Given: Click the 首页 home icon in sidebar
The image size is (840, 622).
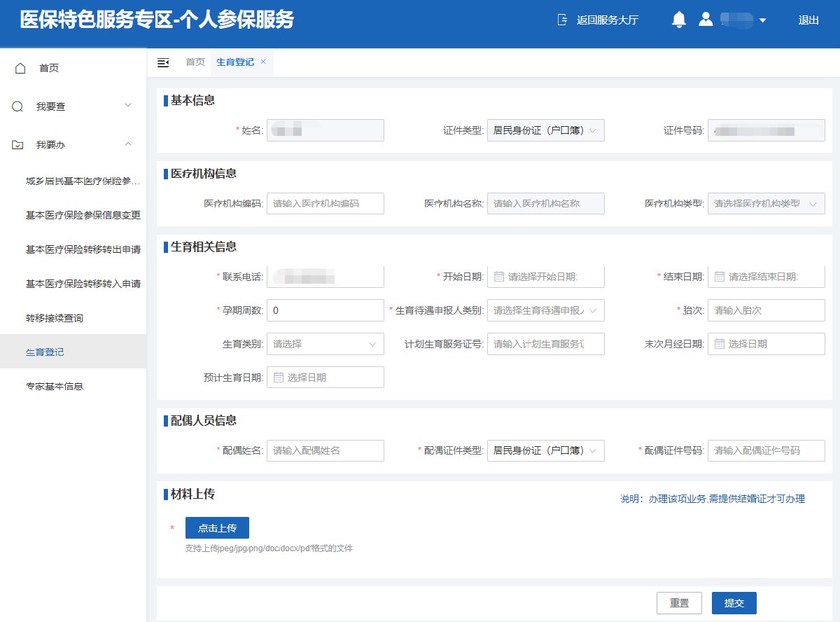Looking at the screenshot, I should click(x=20, y=68).
